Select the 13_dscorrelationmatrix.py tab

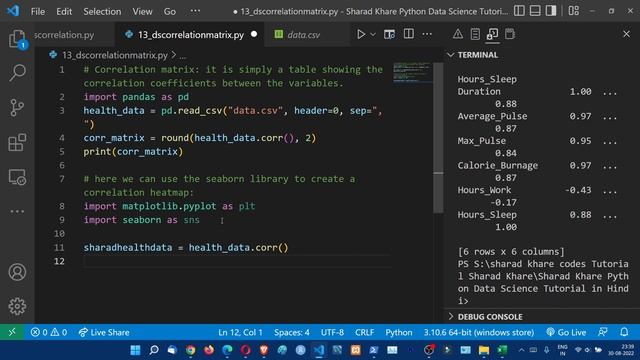190,35
